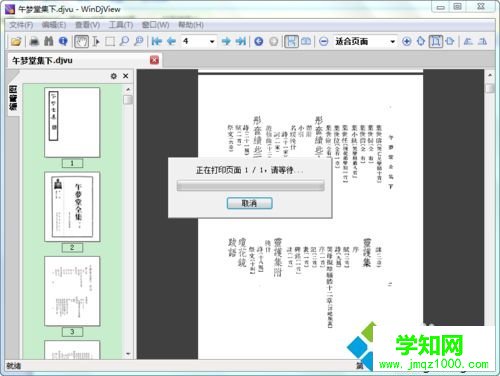Image resolution: width=500 pixels, height=376 pixels.
Task: Click the page label 3 under thumbnail
Action: point(72,332)
